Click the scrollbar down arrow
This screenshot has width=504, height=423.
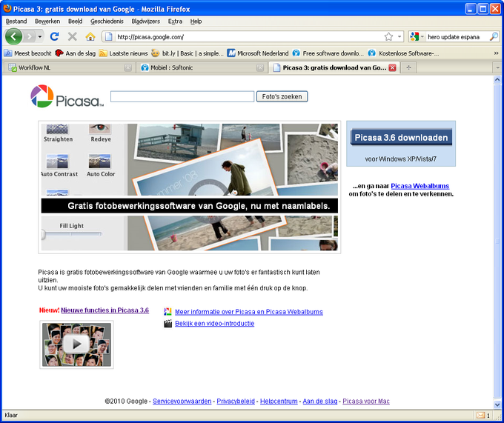pos(497,404)
